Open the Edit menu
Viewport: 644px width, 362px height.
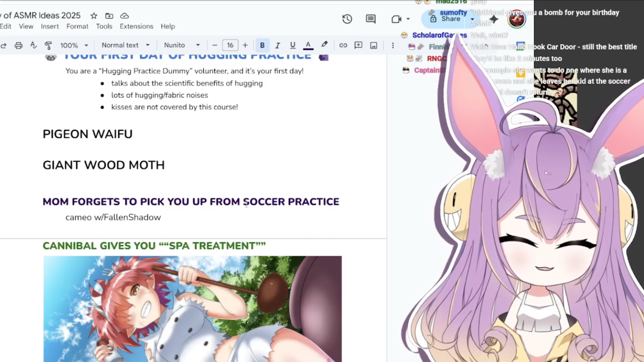click(x=5, y=27)
